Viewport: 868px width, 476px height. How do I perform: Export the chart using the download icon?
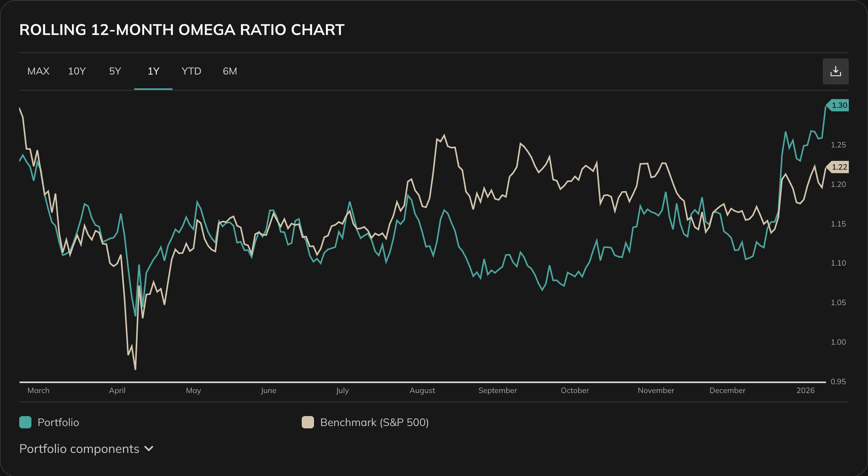835,71
